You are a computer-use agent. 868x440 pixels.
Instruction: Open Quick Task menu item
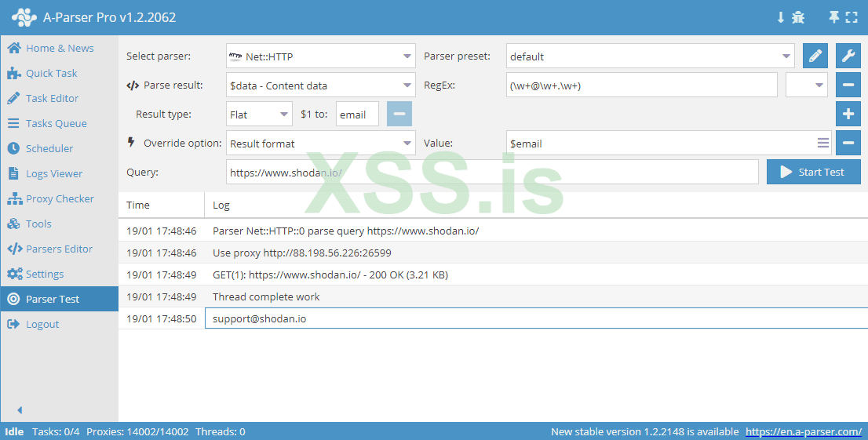point(59,73)
